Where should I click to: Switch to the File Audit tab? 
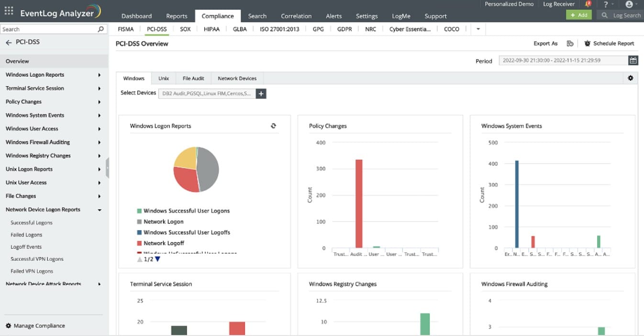pyautogui.click(x=193, y=78)
